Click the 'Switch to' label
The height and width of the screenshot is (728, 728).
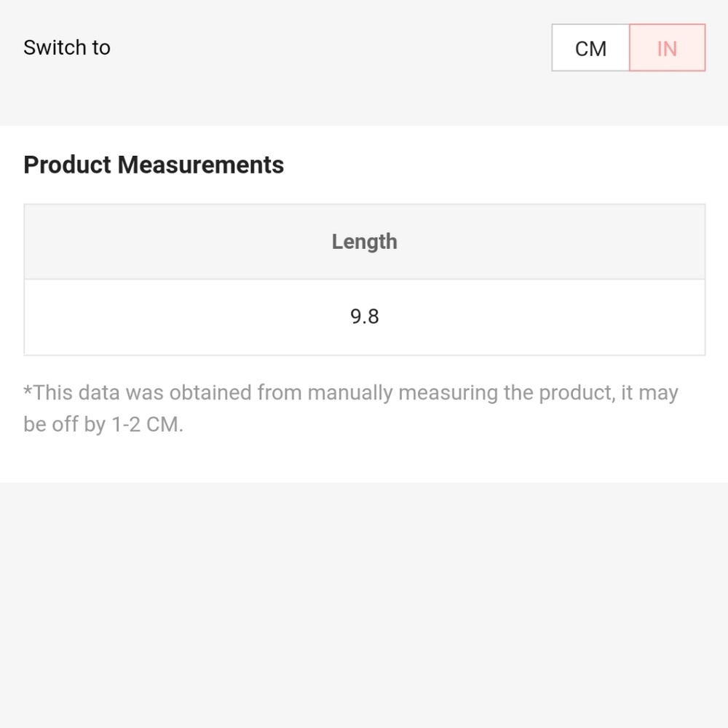(67, 47)
